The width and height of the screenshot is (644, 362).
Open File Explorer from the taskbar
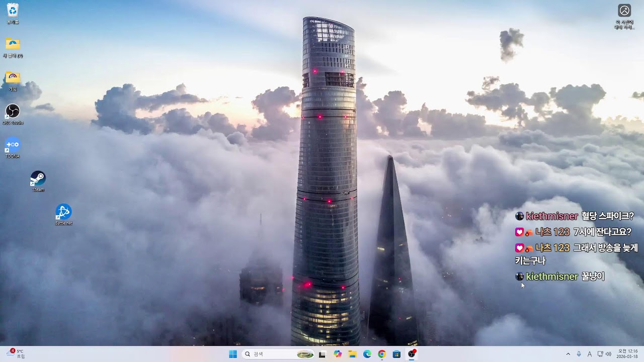coord(353,354)
